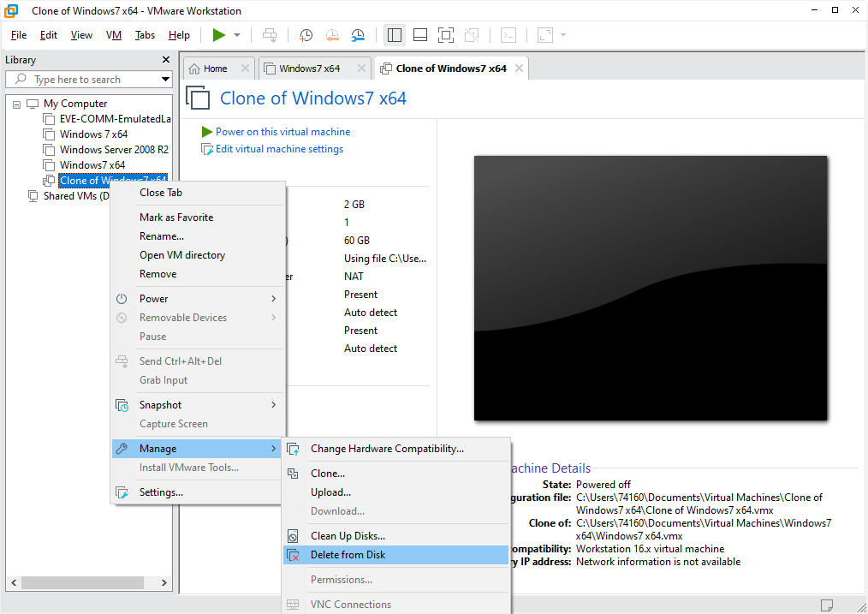Screen dimensions: 868x614
Task: Enter full screen mode via toolbar icon
Action: pos(446,35)
